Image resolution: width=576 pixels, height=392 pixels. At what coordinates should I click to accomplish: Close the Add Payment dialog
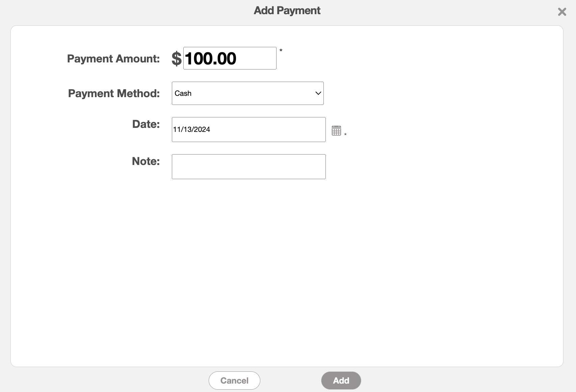pos(562,12)
